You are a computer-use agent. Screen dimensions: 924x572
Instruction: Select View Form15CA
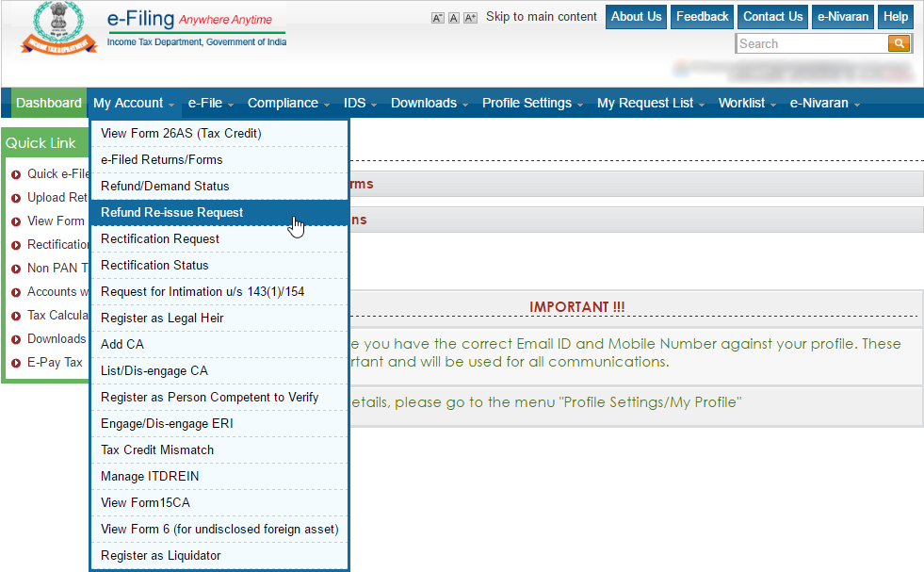click(219, 503)
